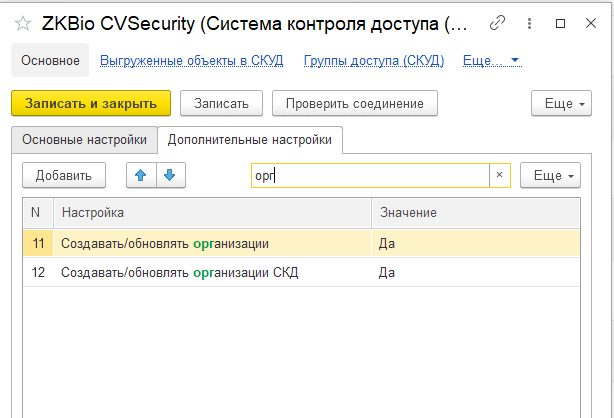
Task: Click the "Записать" button
Action: click(x=222, y=103)
